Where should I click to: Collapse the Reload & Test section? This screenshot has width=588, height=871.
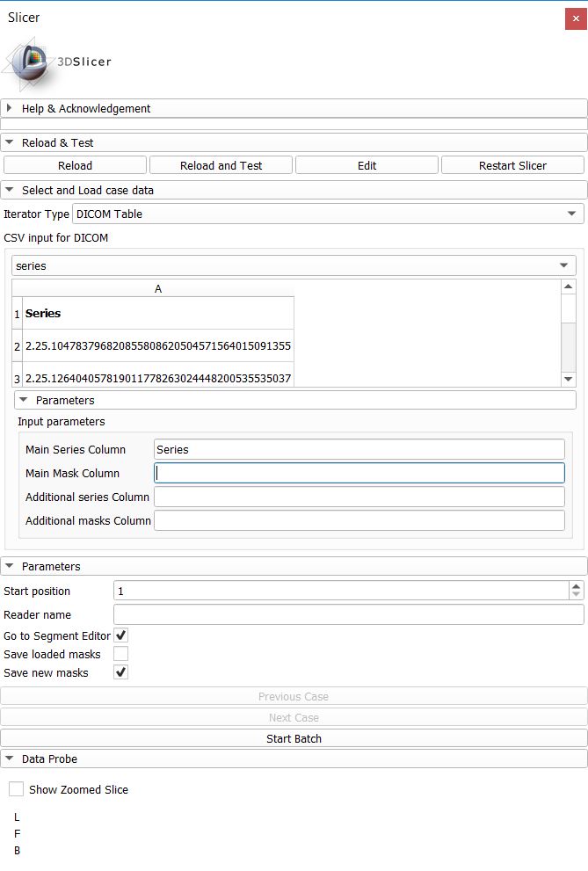coord(9,142)
